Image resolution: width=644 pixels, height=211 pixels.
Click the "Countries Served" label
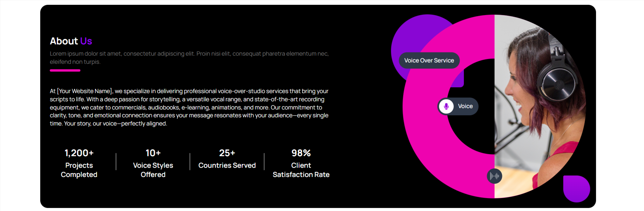point(227,165)
